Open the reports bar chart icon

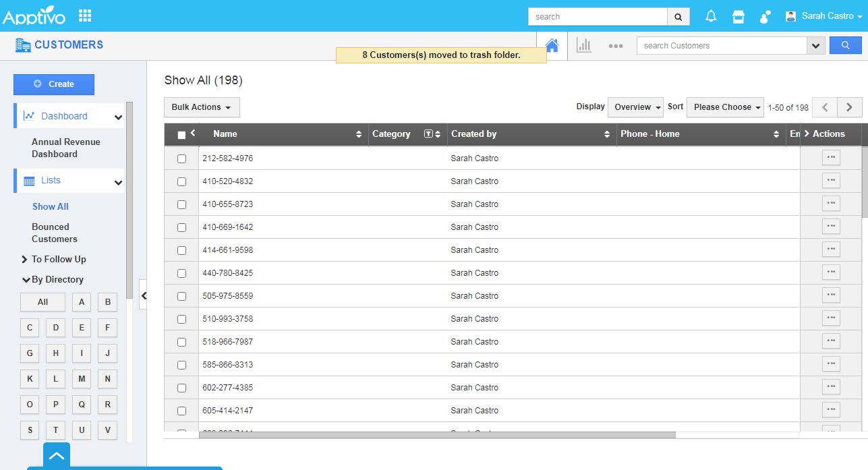[583, 46]
